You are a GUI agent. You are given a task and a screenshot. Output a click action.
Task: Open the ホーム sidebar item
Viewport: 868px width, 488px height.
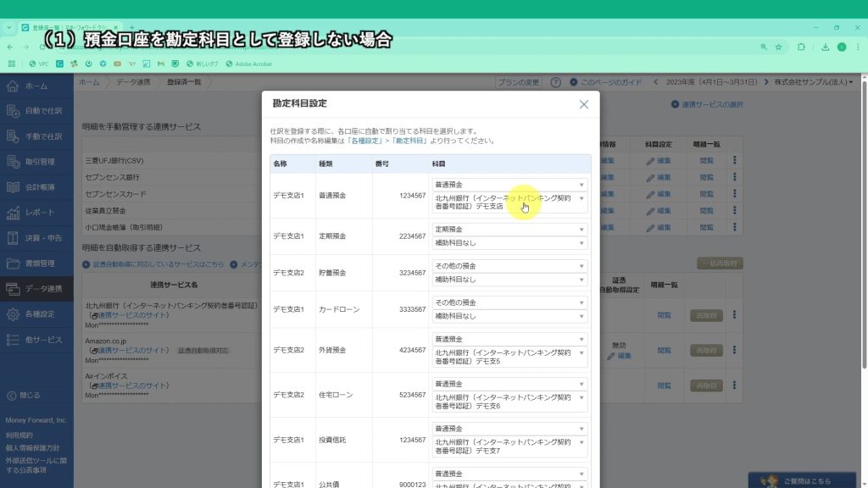(x=36, y=86)
